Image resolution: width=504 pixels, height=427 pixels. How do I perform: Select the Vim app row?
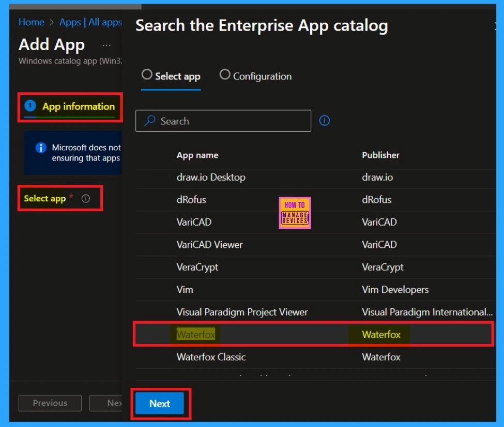coord(315,290)
